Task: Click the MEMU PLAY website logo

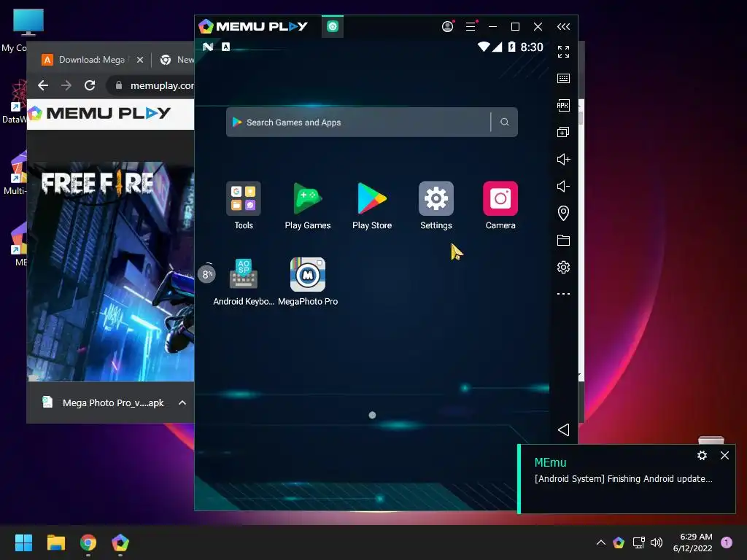Action: click(99, 113)
